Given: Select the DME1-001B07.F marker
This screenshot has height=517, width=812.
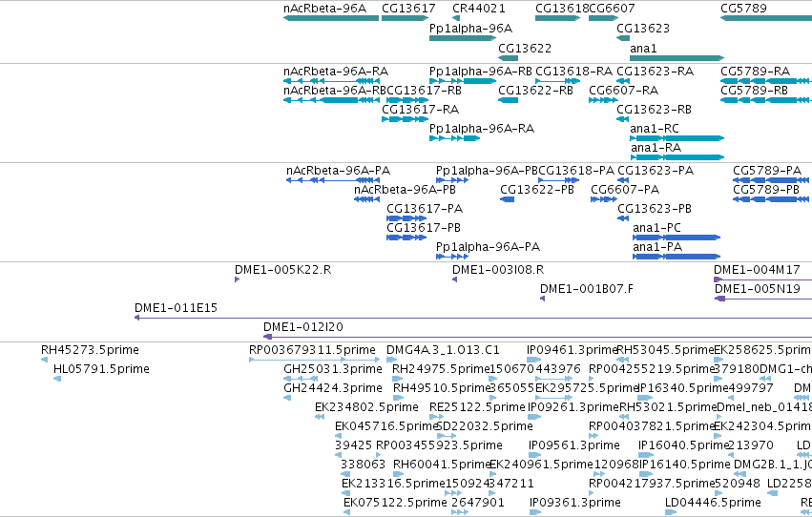Looking at the screenshot, I should [542, 300].
